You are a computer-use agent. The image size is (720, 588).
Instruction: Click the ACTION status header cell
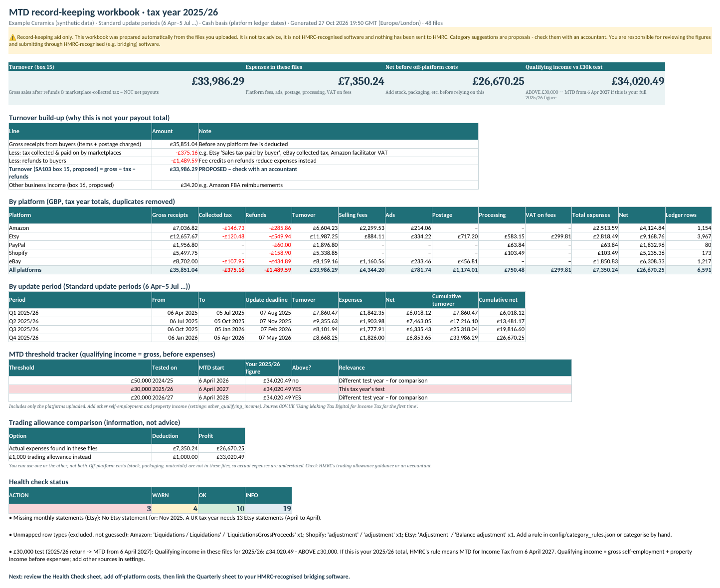(80, 495)
